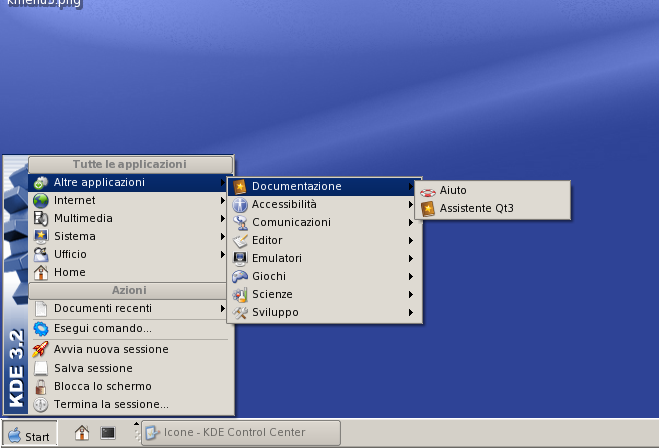Viewport: 659px width, 448px height.
Task: Click the Giochi gamepad icon
Action: pos(240,277)
